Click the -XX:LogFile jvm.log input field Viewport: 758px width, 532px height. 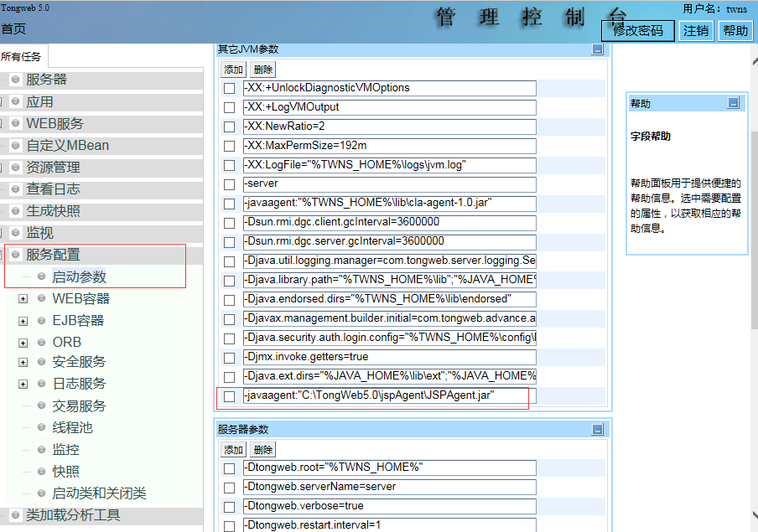[x=390, y=165]
